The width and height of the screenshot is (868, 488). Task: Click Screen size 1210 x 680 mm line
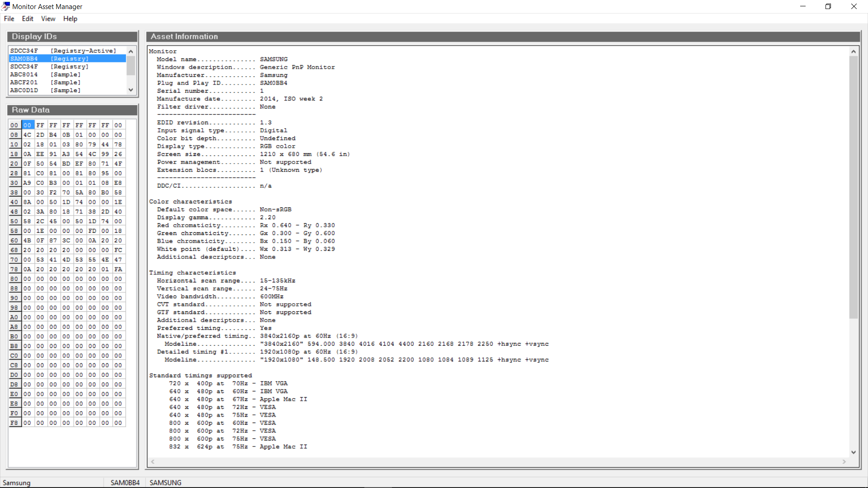pyautogui.click(x=253, y=154)
